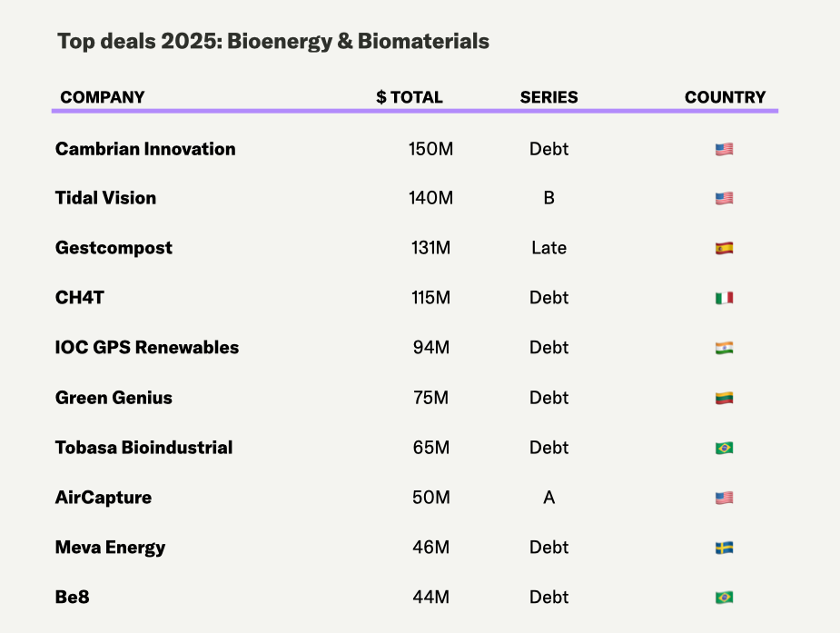Click the Gestcompost company name

[x=114, y=248]
